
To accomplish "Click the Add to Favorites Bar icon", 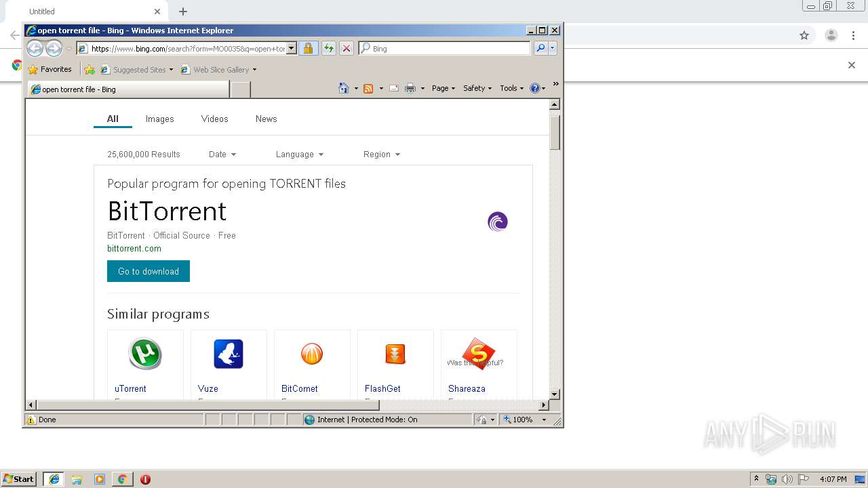I will (89, 69).
